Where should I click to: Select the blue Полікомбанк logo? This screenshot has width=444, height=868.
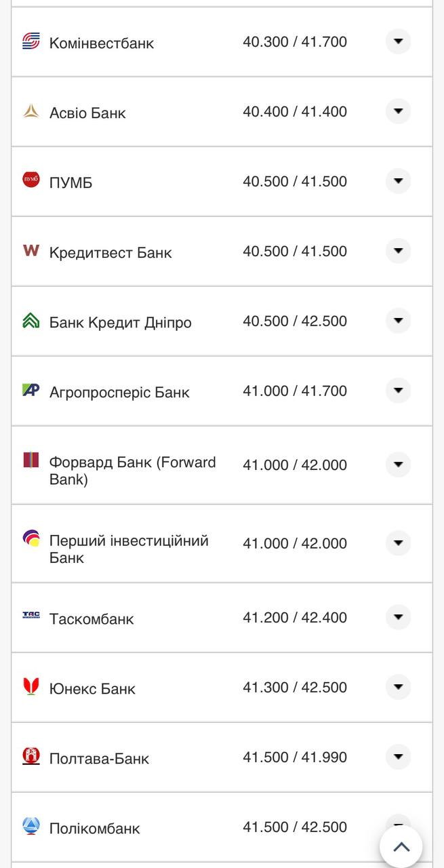(30, 825)
